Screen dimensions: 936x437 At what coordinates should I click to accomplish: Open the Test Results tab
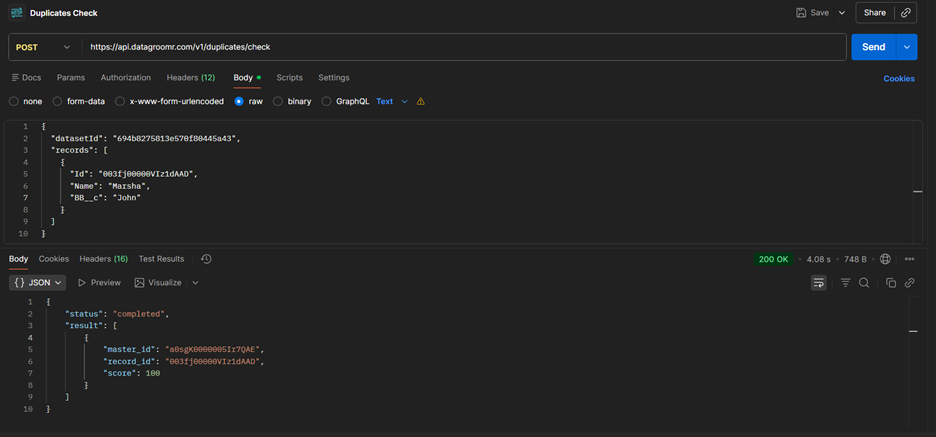[161, 259]
